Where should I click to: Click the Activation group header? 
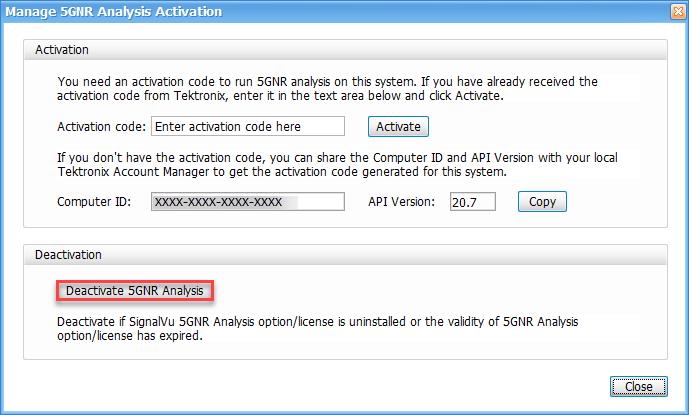(x=63, y=49)
